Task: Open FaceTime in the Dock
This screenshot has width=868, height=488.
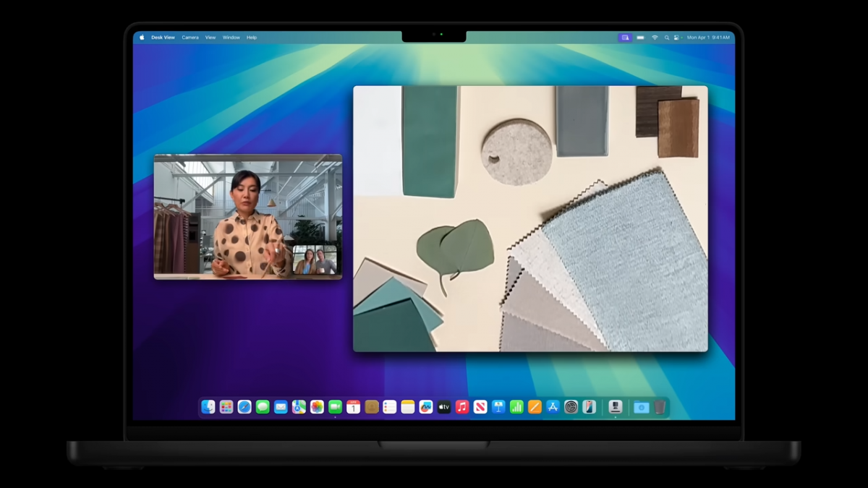Action: click(x=335, y=407)
